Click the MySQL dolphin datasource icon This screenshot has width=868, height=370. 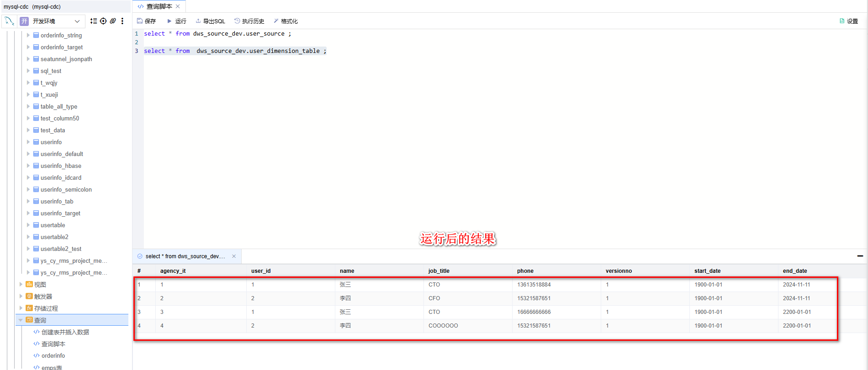(x=9, y=21)
